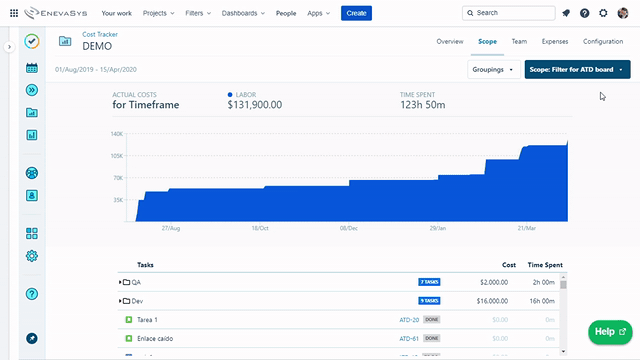640x360 pixels.
Task: Open issue link ATD-20
Action: click(x=409, y=320)
